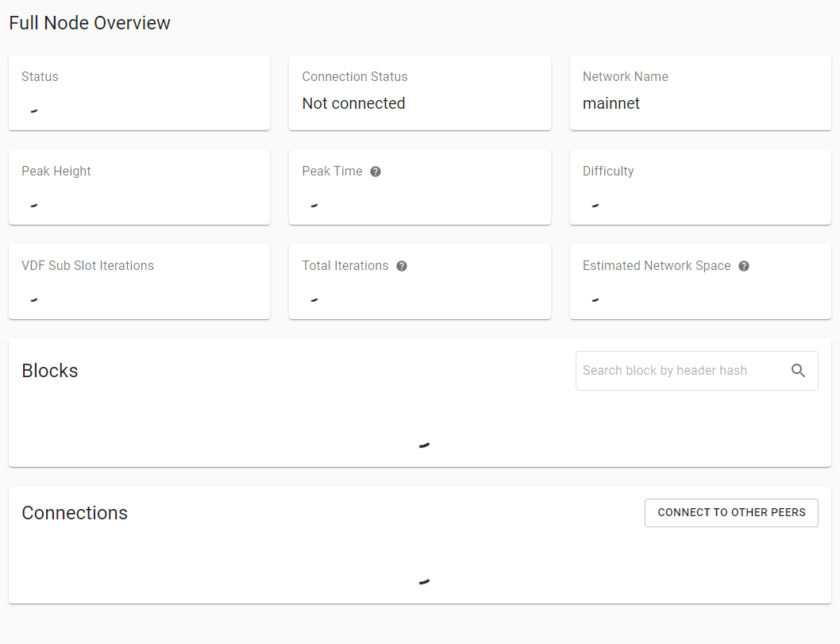Click Connect to Other Peers button
Image resolution: width=840 pixels, height=644 pixels.
pyautogui.click(x=731, y=513)
